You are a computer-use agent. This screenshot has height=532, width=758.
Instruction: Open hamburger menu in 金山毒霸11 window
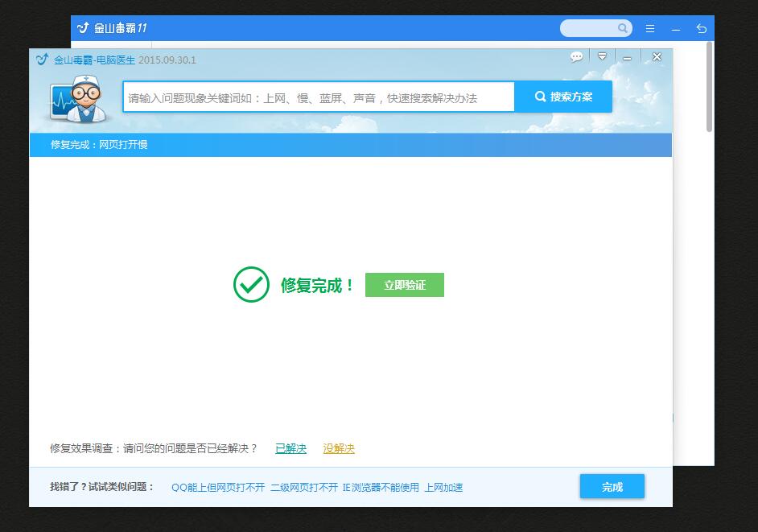click(650, 28)
